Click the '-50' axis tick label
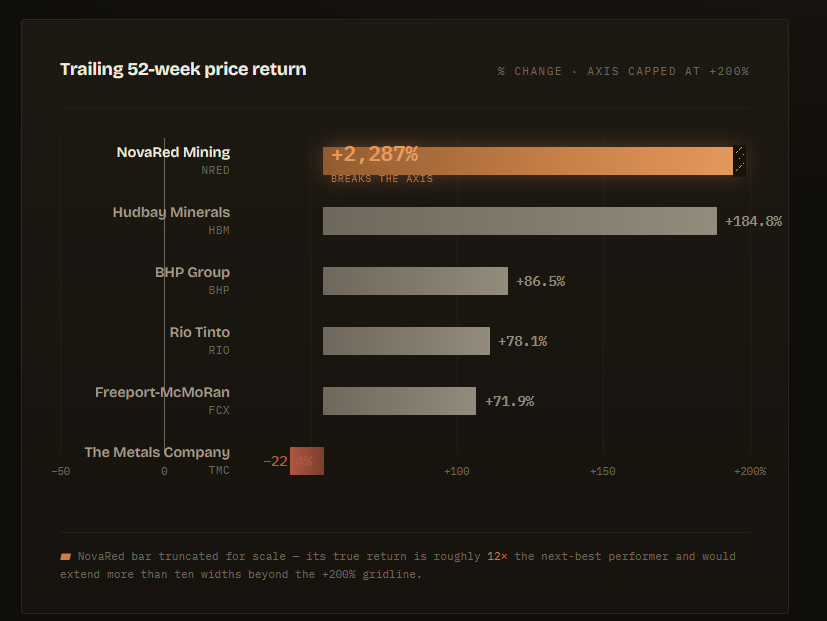Viewport: 827px width, 621px height. (x=61, y=472)
